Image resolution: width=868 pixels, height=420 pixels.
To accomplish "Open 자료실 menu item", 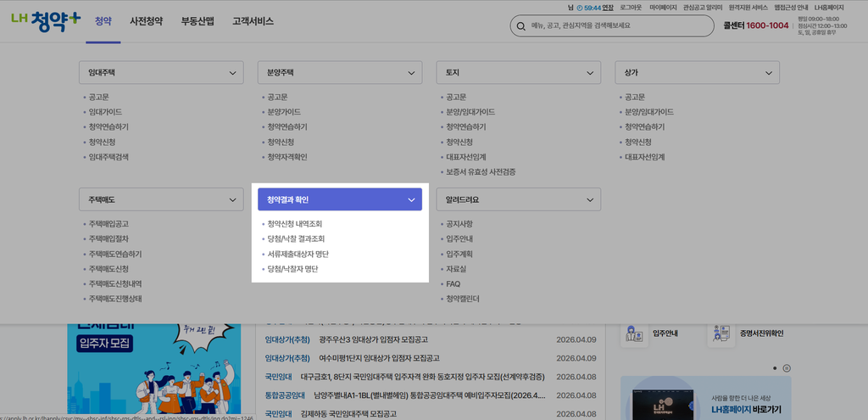I will point(456,269).
